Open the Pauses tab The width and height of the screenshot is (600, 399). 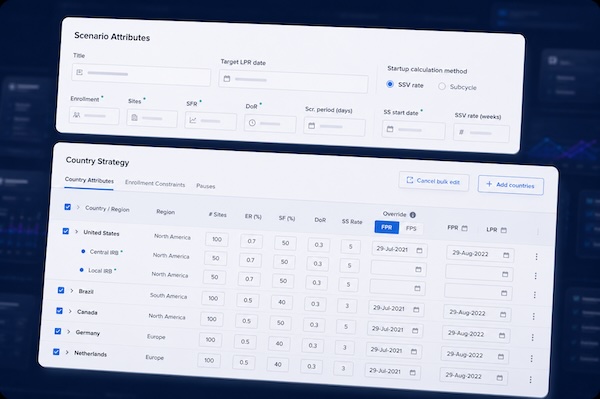click(205, 186)
